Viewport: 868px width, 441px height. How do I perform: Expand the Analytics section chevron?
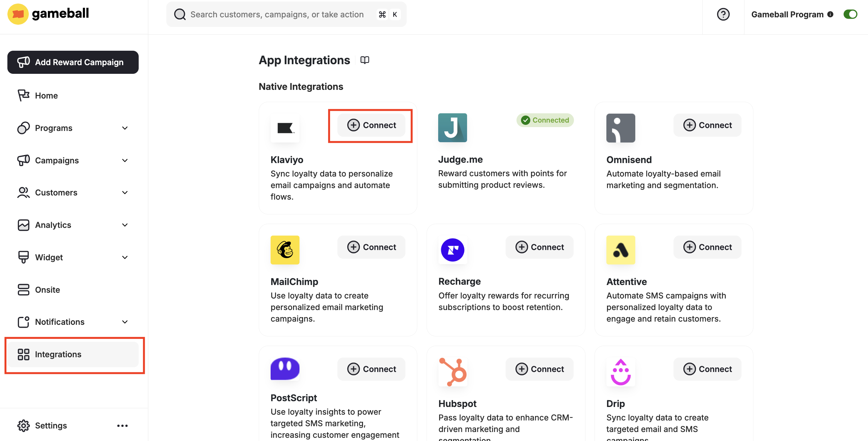[x=125, y=225]
